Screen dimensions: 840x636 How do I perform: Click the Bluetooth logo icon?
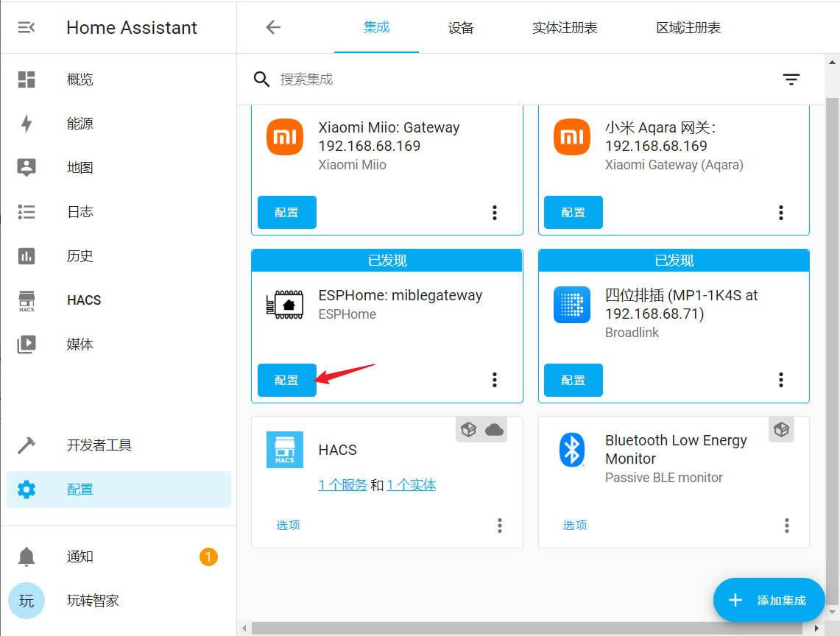click(x=571, y=450)
